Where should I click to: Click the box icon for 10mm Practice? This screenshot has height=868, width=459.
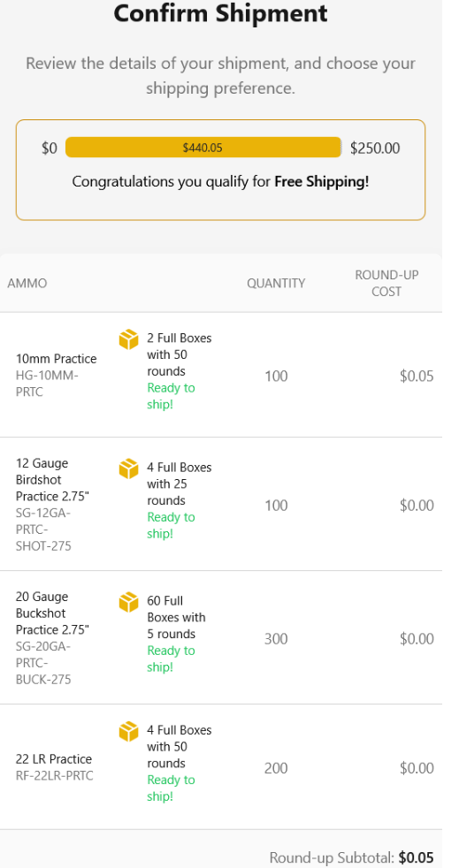(128, 339)
